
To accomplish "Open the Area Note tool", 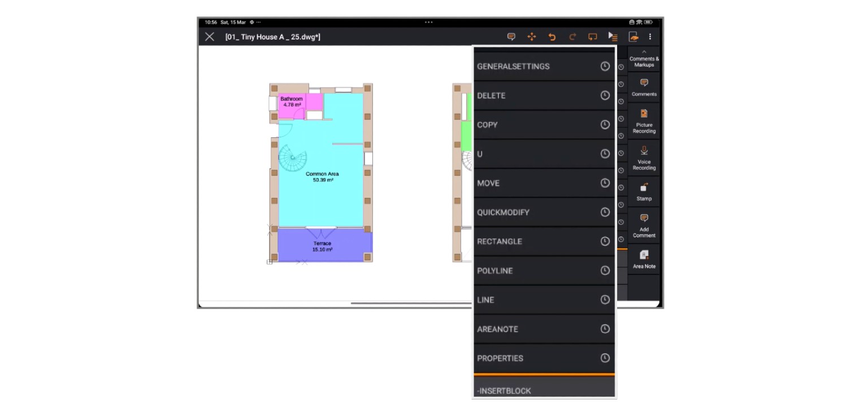I will (644, 259).
